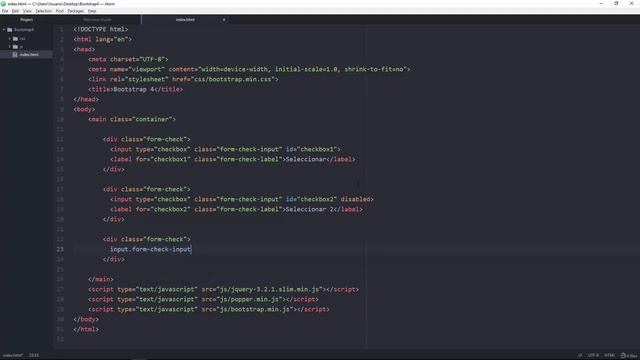The image size is (640, 360).
Task: Place cursor at input.form-check-input text
Action: (x=150, y=249)
